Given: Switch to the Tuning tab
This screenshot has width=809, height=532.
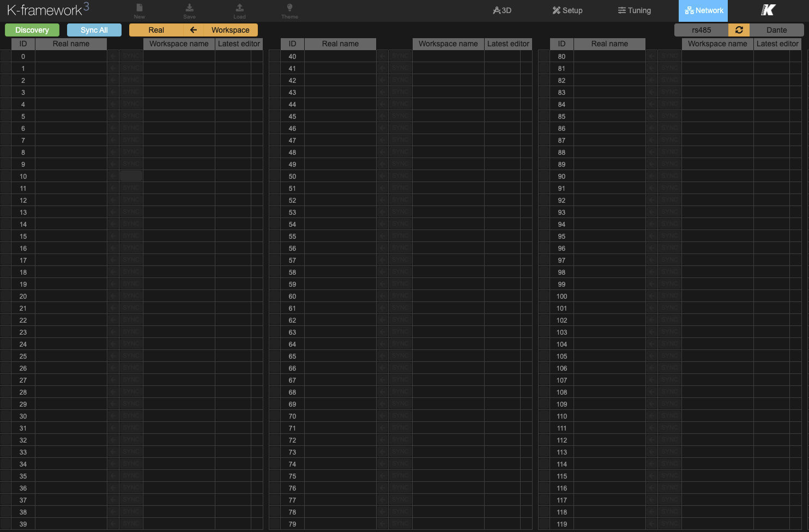Looking at the screenshot, I should [x=634, y=10].
